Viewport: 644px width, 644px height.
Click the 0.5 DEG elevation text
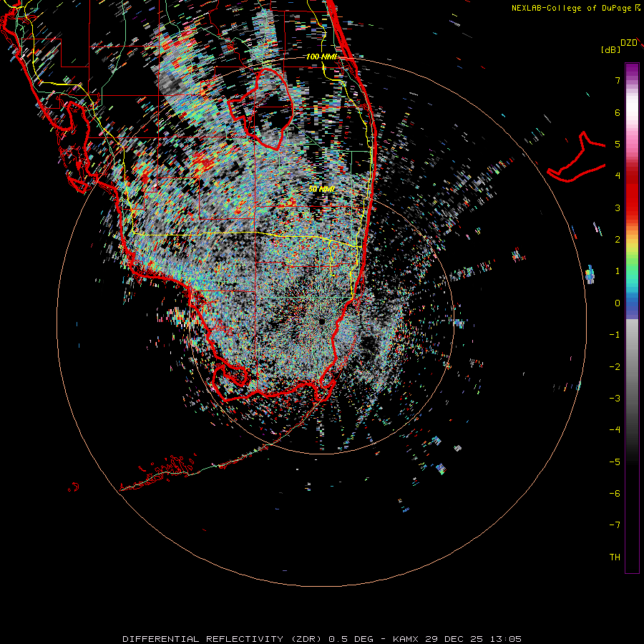[x=351, y=639]
